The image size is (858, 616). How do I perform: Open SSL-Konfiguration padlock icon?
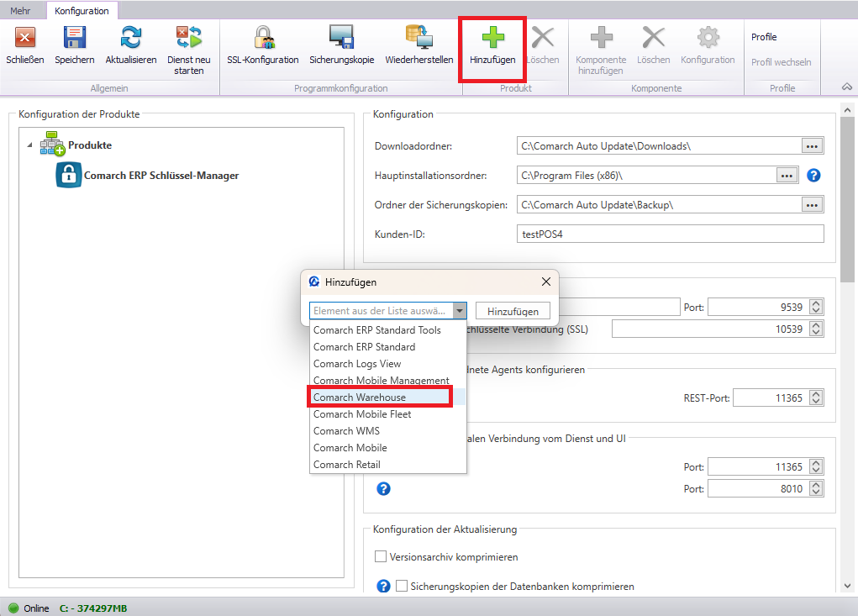pos(263,39)
